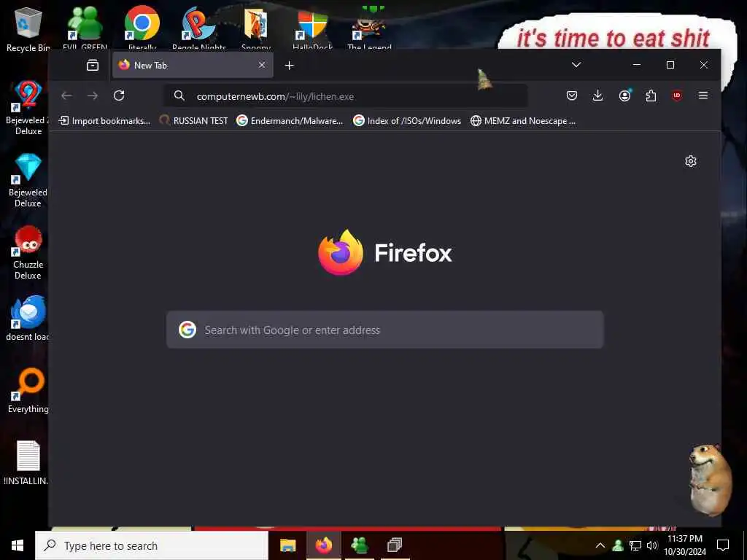This screenshot has height=560, width=747.
Task: Go back one page
Action: [x=66, y=96]
